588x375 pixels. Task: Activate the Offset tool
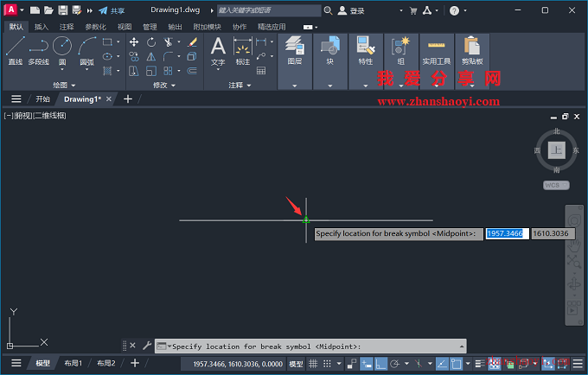coord(192,71)
